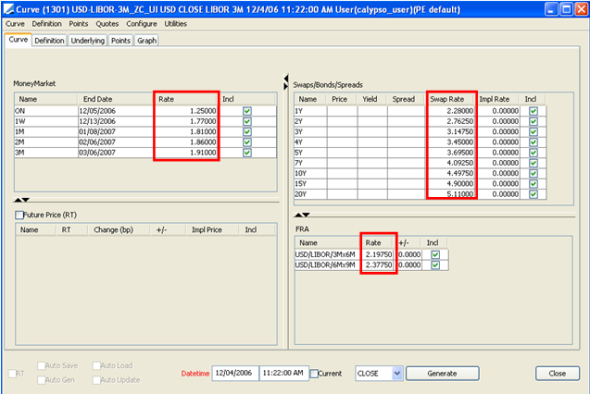
Task: Toggle Incl checkbox for the 2Y swap
Action: click(x=533, y=121)
